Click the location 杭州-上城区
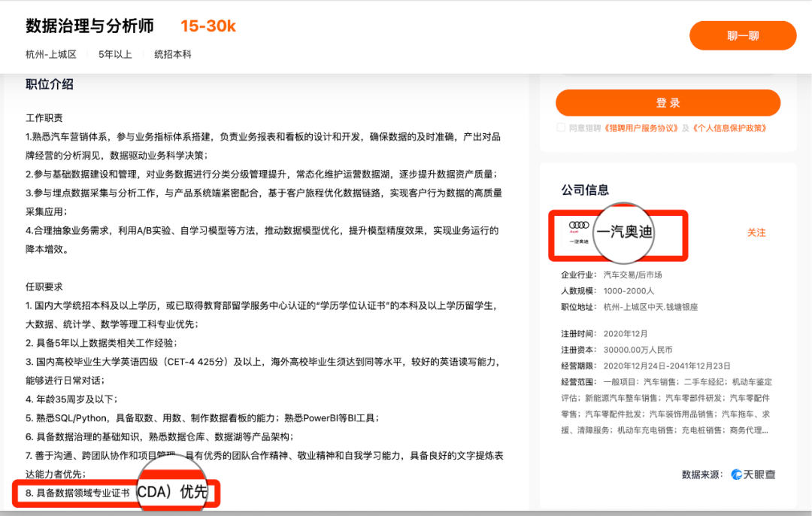812x516 pixels. point(51,54)
